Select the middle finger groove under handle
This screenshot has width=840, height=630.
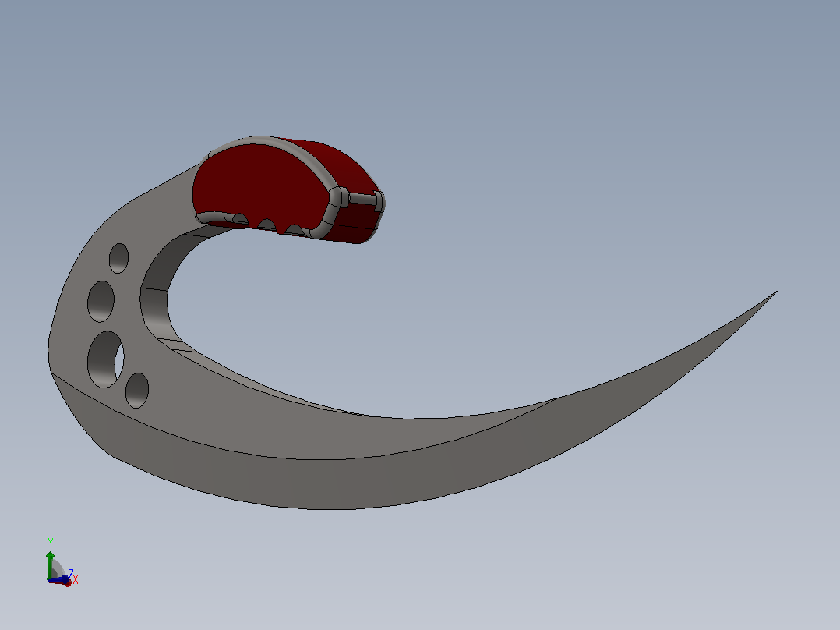(266, 224)
